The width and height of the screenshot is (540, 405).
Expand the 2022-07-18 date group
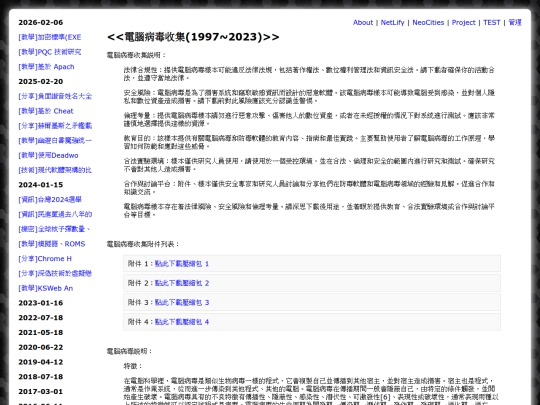pyautogui.click(x=41, y=318)
